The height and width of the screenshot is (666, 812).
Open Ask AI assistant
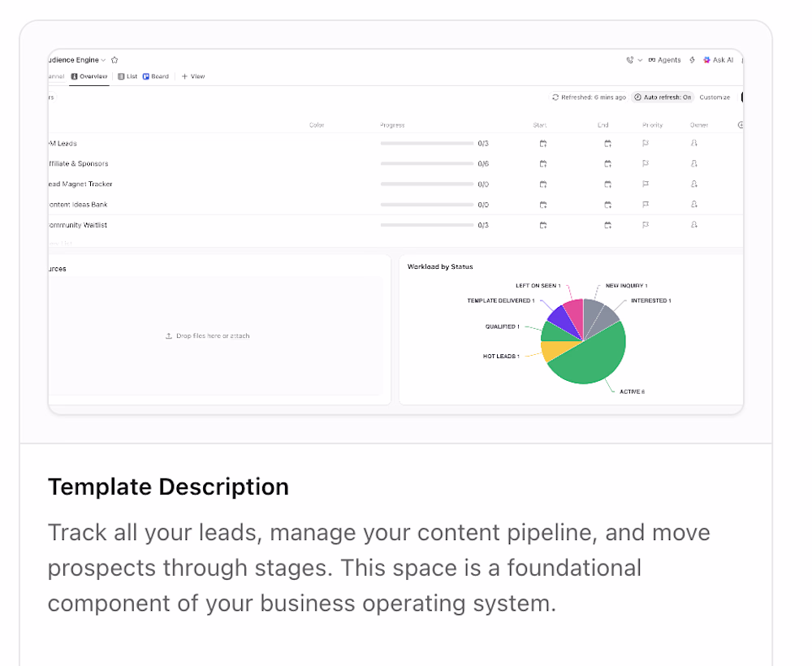coord(718,60)
